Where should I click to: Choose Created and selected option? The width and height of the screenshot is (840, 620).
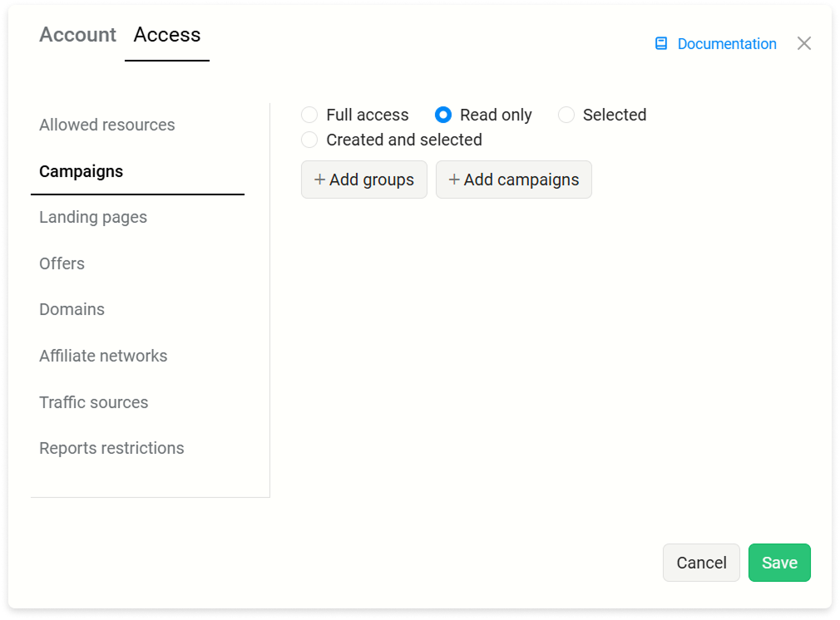point(309,140)
